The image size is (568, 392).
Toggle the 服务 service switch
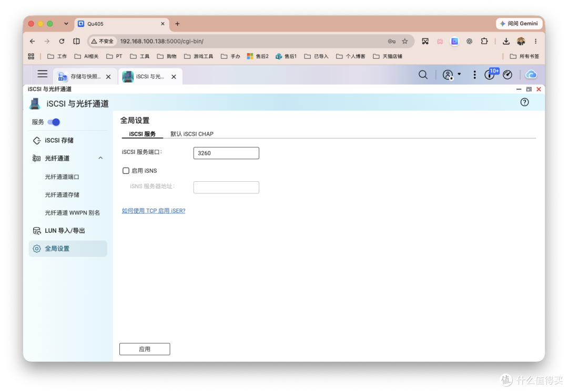point(54,122)
